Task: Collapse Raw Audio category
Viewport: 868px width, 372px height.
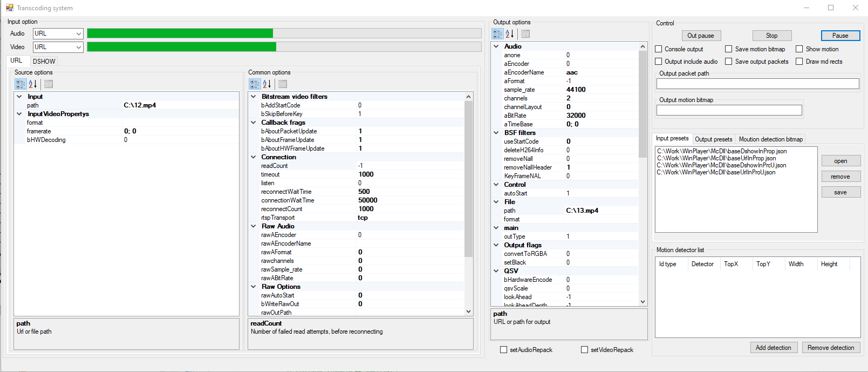Action: [254, 226]
